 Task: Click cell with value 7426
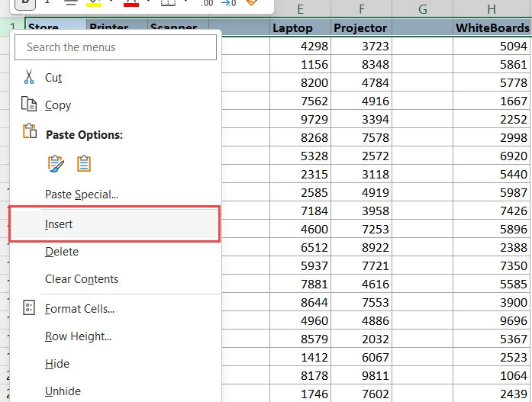pos(492,211)
